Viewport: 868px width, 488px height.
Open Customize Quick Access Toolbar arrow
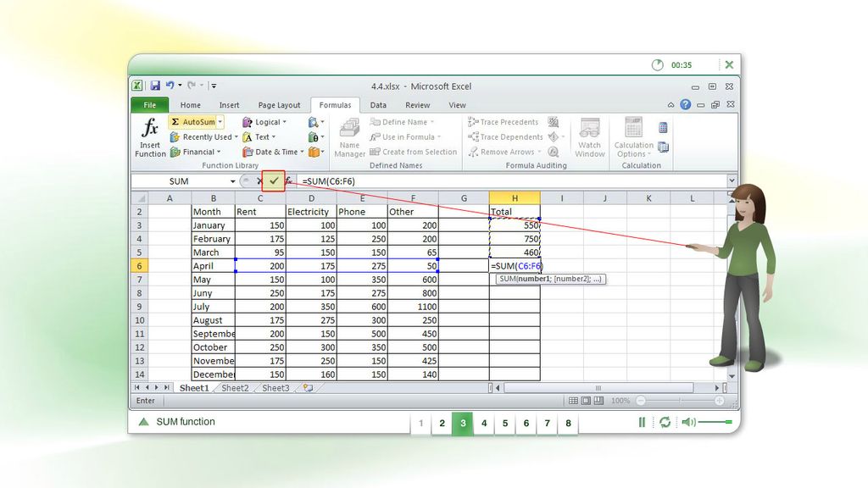[x=214, y=86]
